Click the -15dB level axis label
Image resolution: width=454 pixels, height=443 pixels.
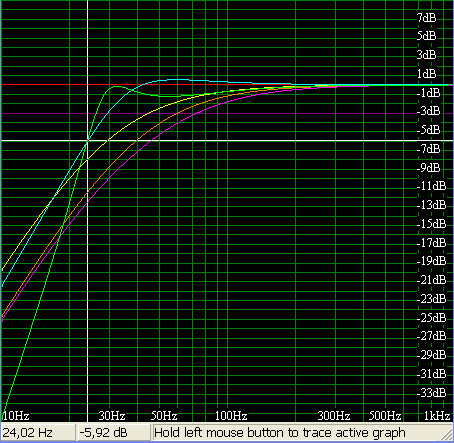point(431,223)
